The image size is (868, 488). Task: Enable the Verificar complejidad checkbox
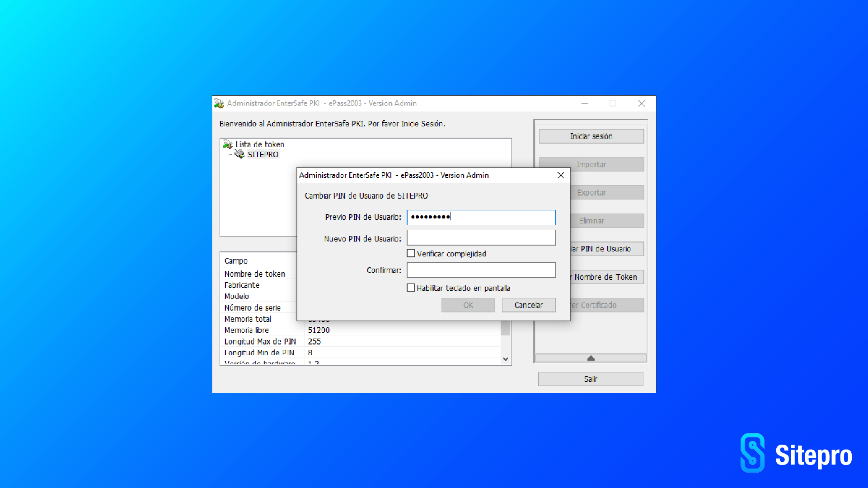click(411, 254)
